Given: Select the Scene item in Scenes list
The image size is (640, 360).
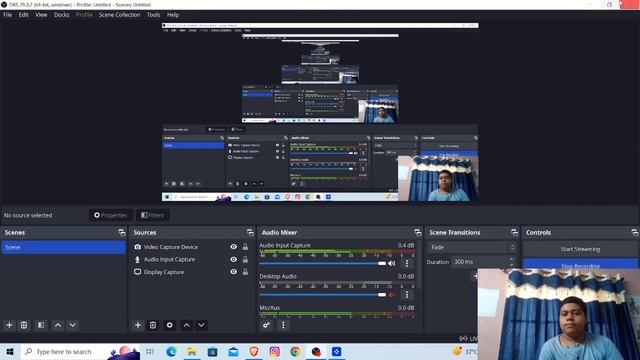Looking at the screenshot, I should coord(64,247).
